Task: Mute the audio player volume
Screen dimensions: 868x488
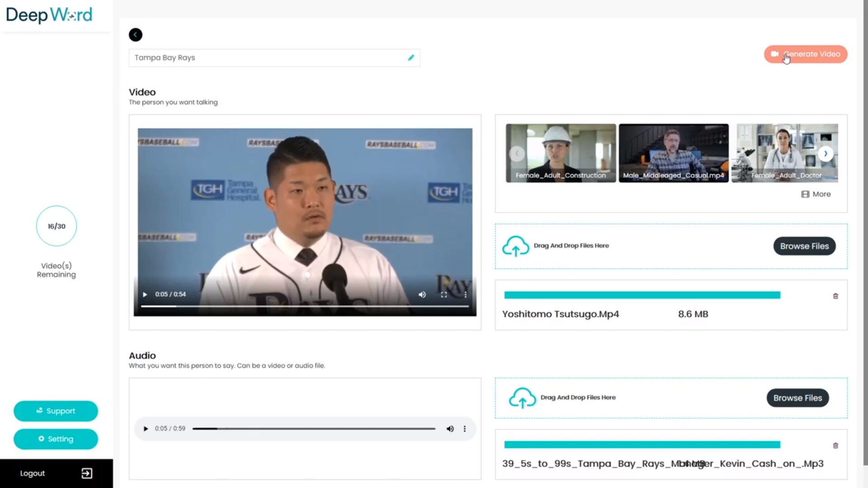Action: (450, 429)
